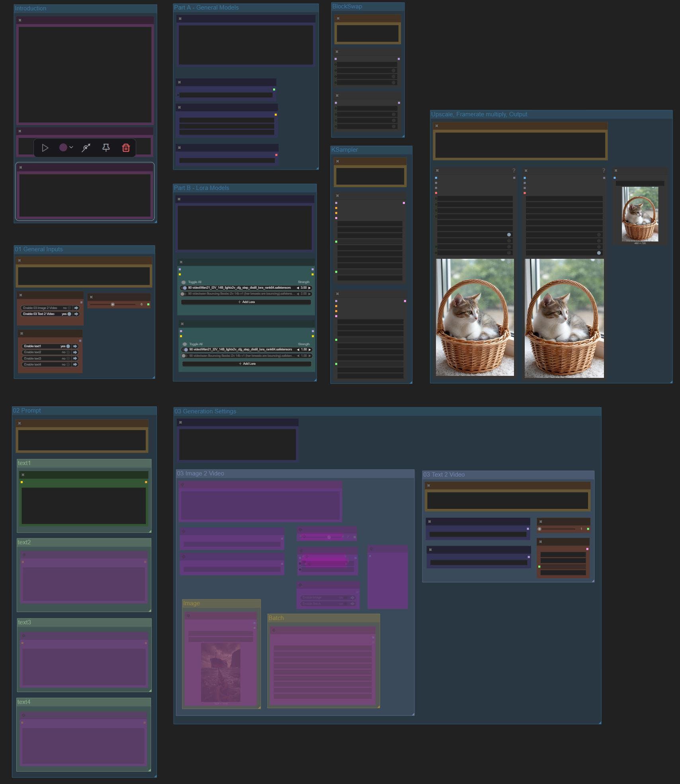
Task: Click the bypass node icon in the floating toolbar
Action: (86, 148)
